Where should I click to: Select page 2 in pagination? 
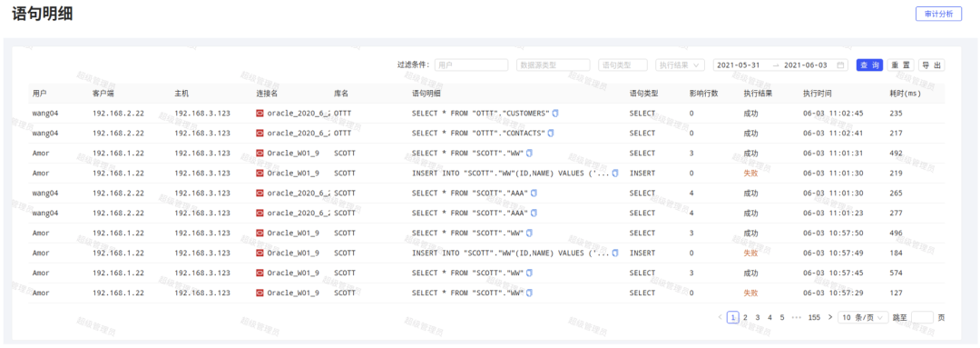pos(745,317)
